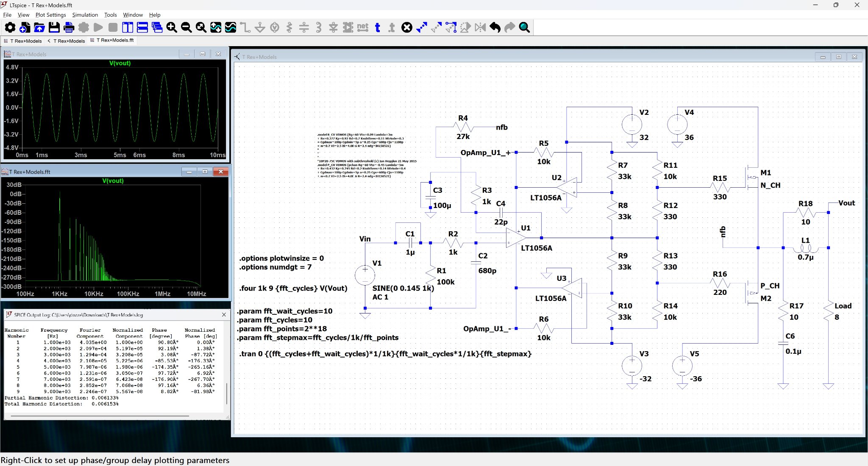Select the Capacitor component tool
This screenshot has width=868, height=466.
pos(304,28)
